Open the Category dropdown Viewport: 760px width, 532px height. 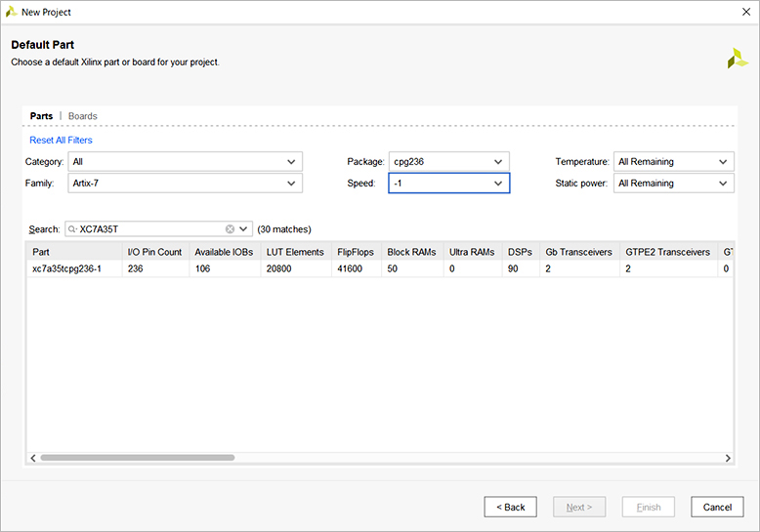pos(186,162)
